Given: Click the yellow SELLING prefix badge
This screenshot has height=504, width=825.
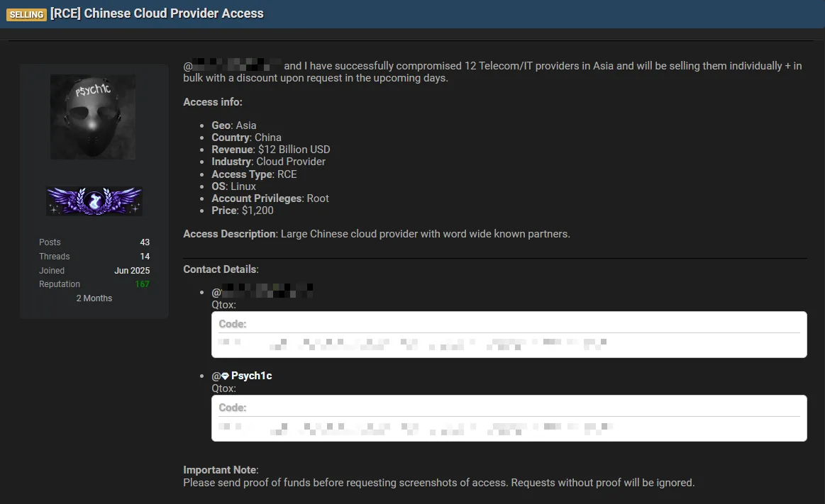Looking at the screenshot, I should tap(27, 15).
